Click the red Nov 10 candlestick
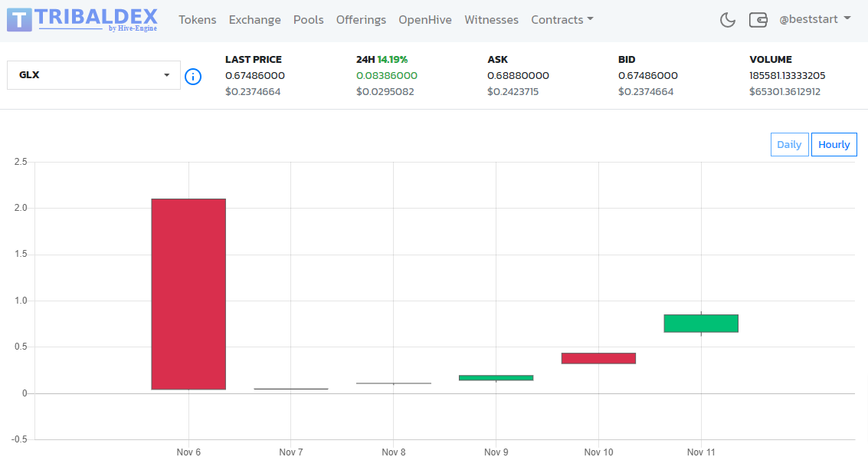This screenshot has width=868, height=457. coord(598,358)
